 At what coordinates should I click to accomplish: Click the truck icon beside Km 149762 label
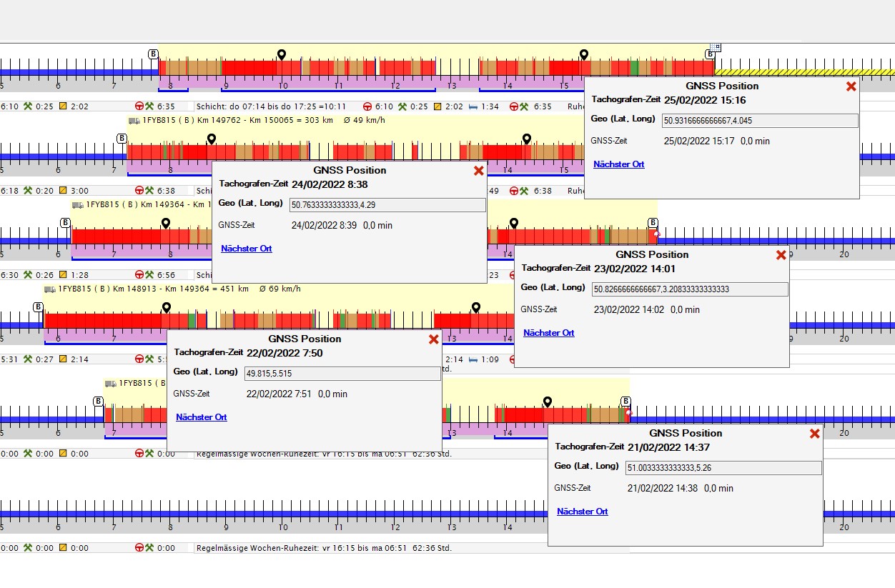pyautogui.click(x=134, y=120)
